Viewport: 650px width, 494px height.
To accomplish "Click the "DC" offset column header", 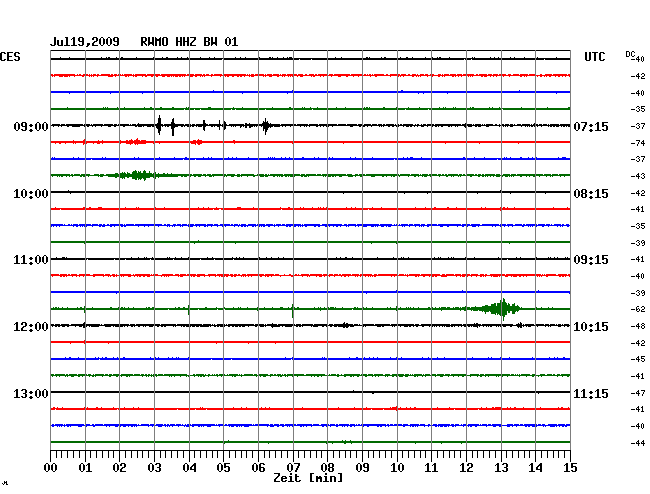I will click(630, 54).
